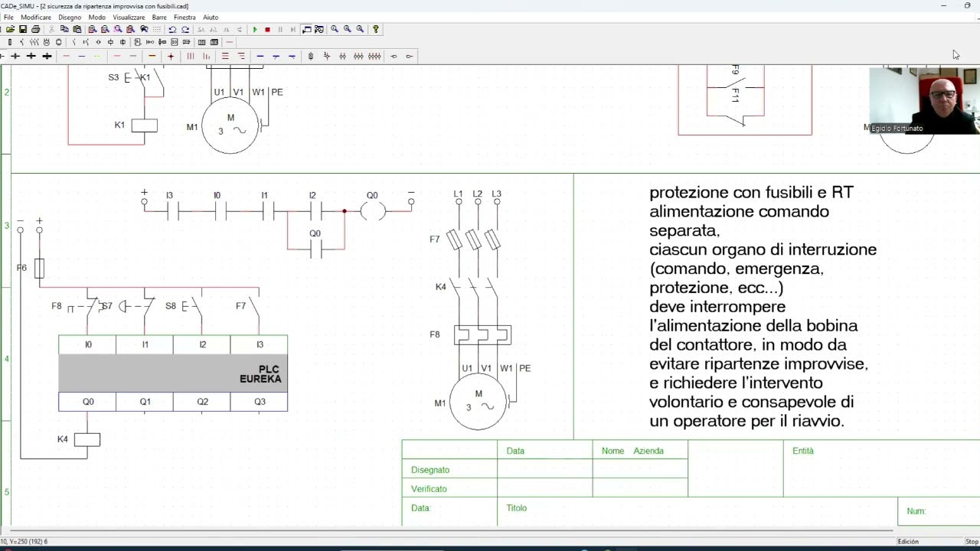The width and height of the screenshot is (980, 551).
Task: Open the Visualizzare menu
Action: click(129, 17)
